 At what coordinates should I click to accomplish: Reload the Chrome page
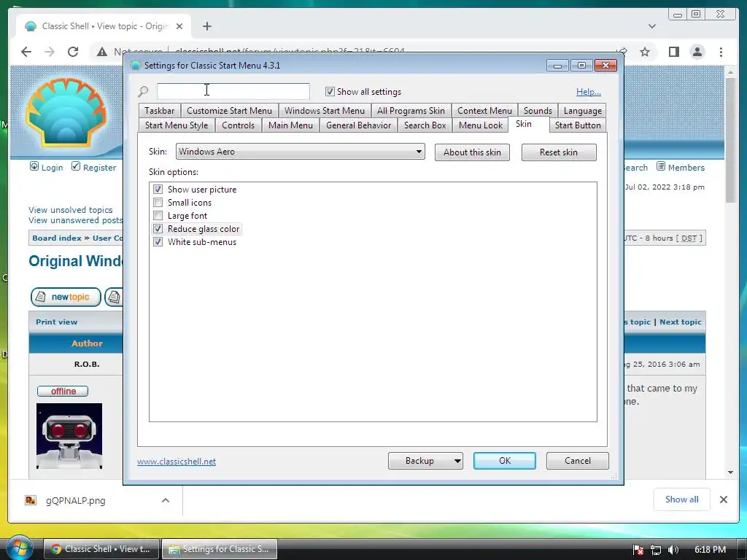click(73, 52)
